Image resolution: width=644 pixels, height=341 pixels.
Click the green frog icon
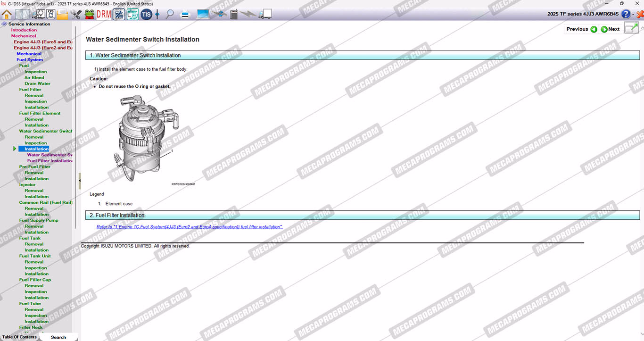coord(90,14)
